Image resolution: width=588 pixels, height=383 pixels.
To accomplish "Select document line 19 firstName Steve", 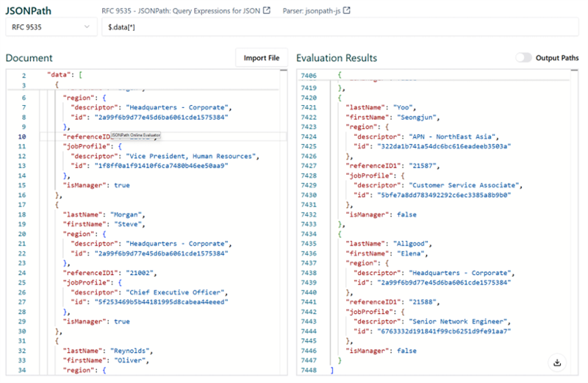I will 104,224.
